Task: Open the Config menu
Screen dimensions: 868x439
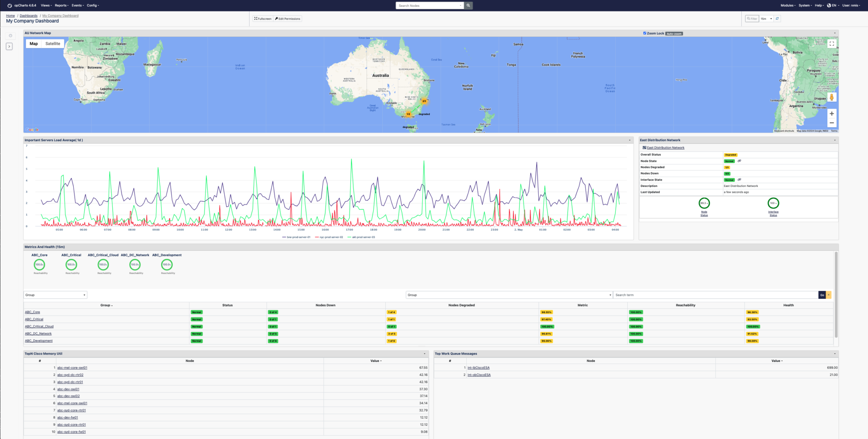Action: tap(93, 6)
